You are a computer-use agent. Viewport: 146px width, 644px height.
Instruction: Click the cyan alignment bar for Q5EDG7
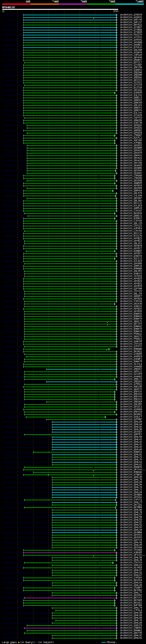pos(82,369)
